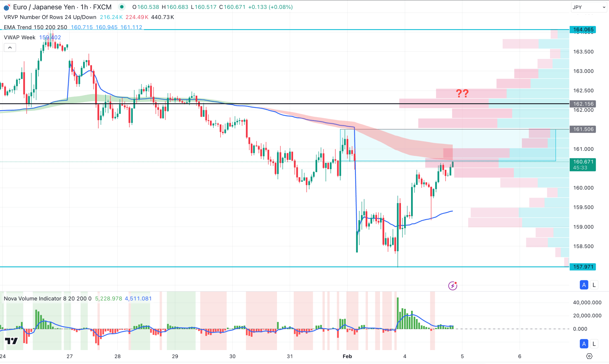Toggle auto scale A on main chart
The height and width of the screenshot is (364, 609).
(x=584, y=285)
